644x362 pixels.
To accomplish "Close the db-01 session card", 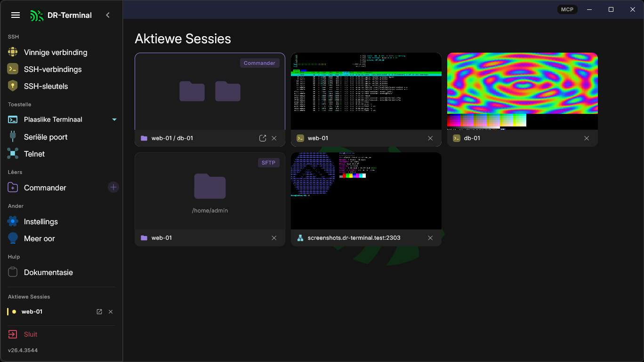I will click(x=587, y=138).
